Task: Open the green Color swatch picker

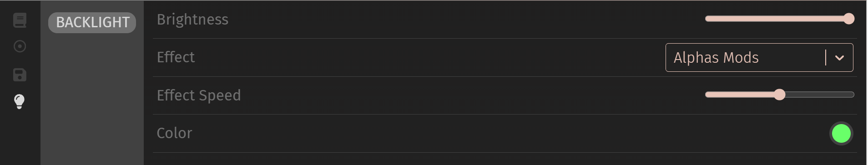Action: pyautogui.click(x=841, y=134)
